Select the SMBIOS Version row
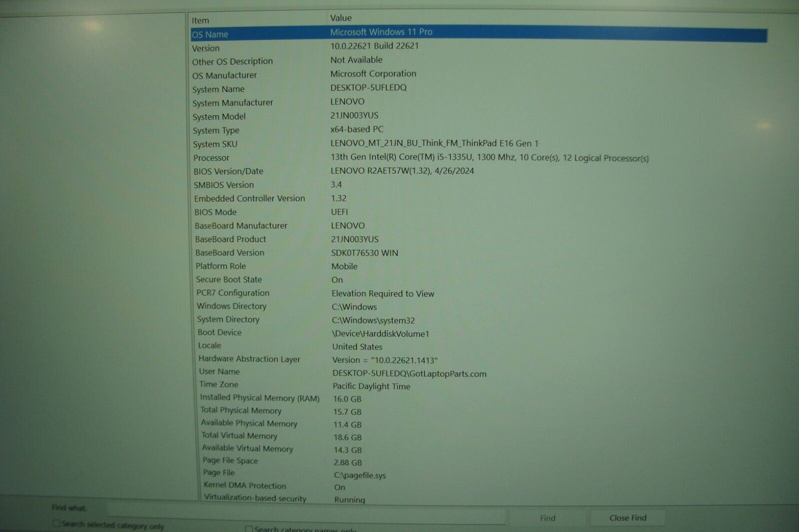 pyautogui.click(x=478, y=185)
